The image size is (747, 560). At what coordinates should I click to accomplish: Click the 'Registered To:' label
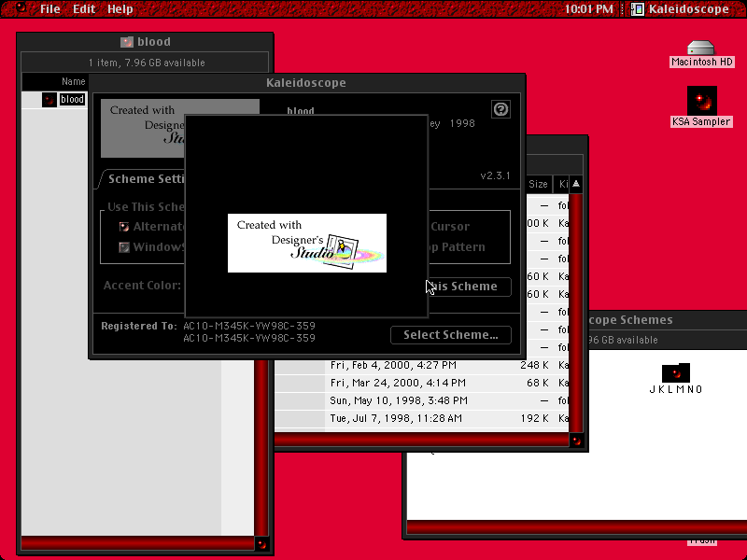coord(138,326)
